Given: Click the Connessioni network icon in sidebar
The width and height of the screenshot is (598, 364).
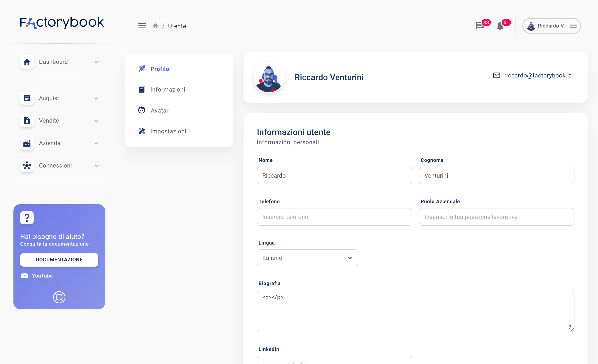Looking at the screenshot, I should (x=27, y=166).
